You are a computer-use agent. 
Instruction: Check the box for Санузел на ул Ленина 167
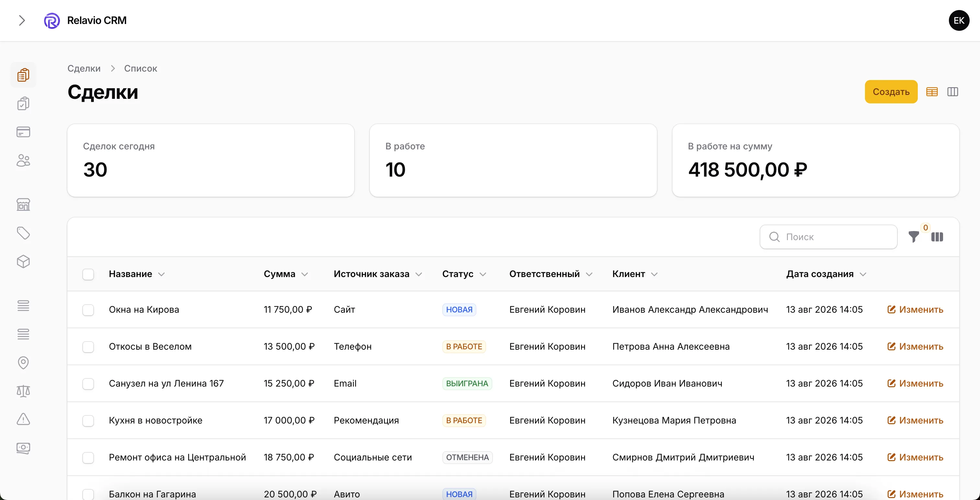88,384
